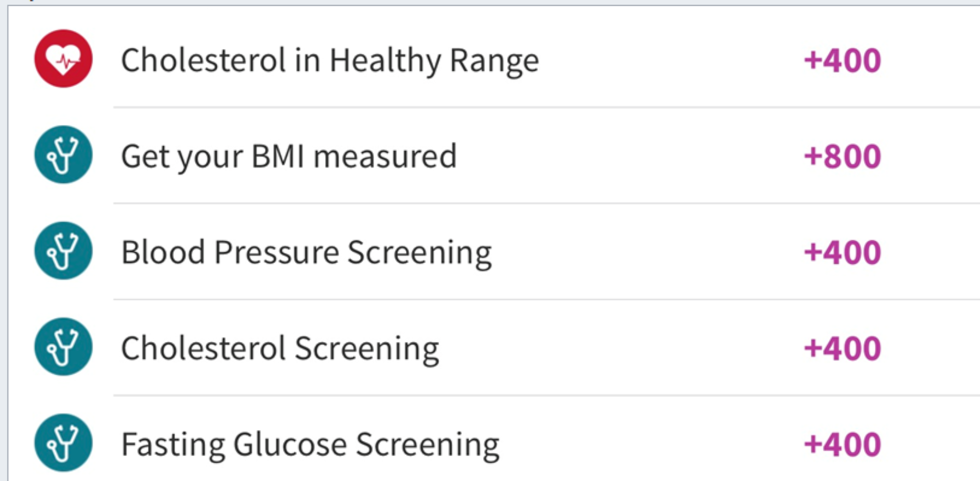Select the Blood Pressure Screening entry
Viewport: 980px width, 481px height.
(x=494, y=251)
